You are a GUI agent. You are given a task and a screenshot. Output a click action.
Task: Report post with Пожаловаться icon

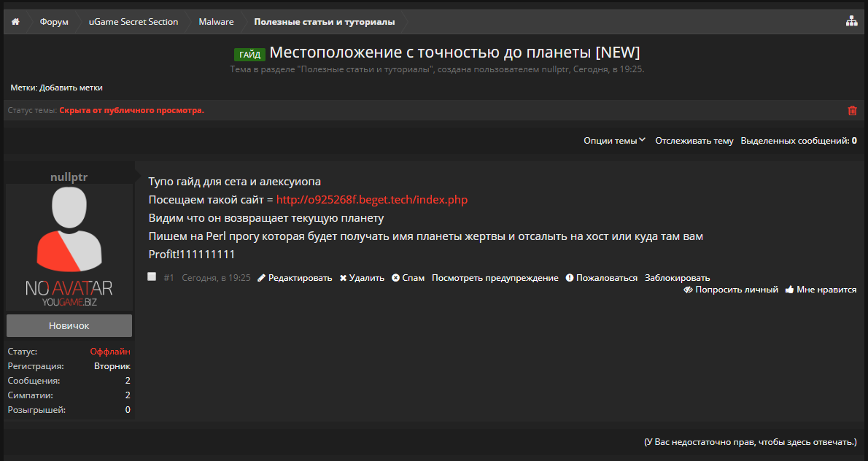(x=569, y=278)
